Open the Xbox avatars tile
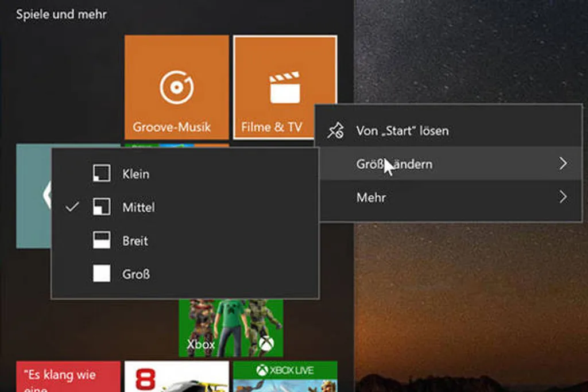This screenshot has height=392, width=588. 231,328
